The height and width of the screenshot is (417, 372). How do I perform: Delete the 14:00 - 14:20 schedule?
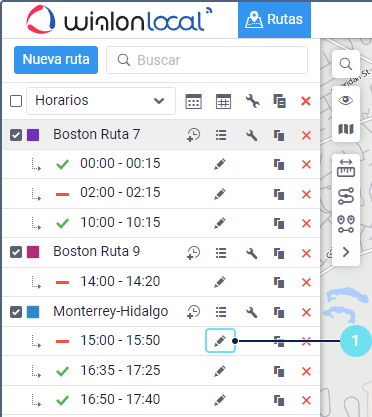pyautogui.click(x=306, y=282)
